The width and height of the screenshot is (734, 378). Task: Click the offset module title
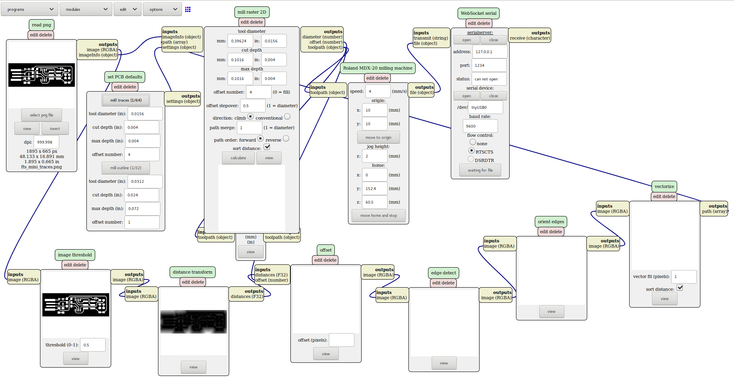[x=325, y=250]
